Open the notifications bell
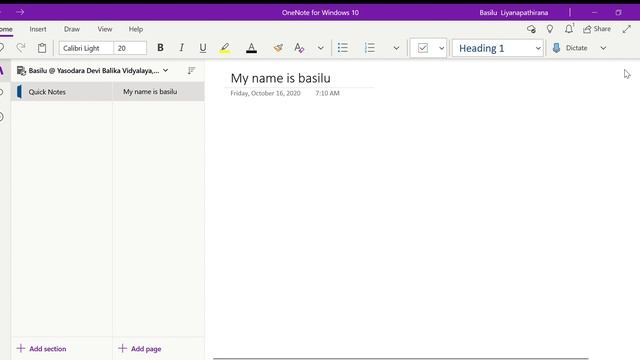This screenshot has width=640, height=360. (569, 29)
